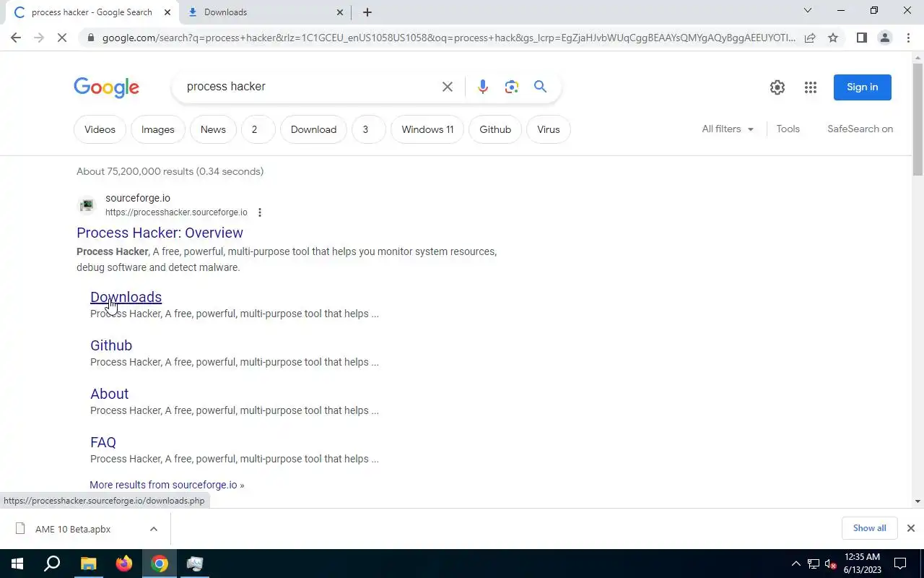Screen dimensions: 924x578
Task: Switch to the Downloads tab
Action: point(263,12)
